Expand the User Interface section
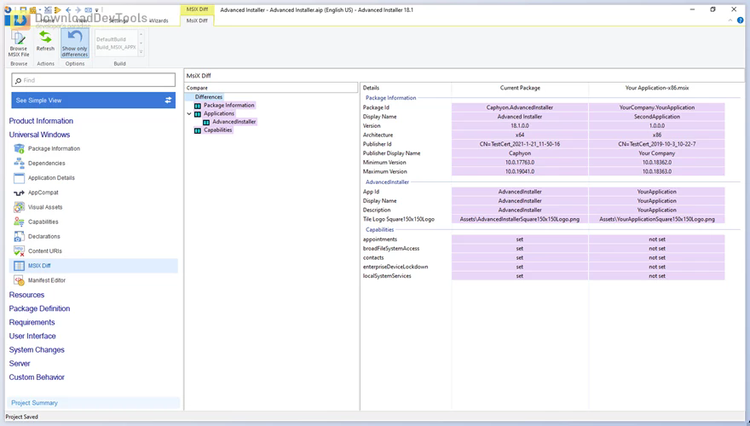This screenshot has width=750, height=426. coord(33,336)
